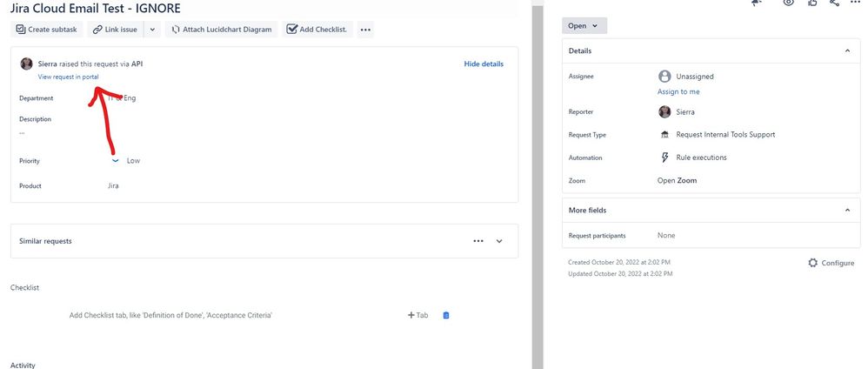
Task: Click the thumbs up vote icon
Action: click(x=812, y=3)
